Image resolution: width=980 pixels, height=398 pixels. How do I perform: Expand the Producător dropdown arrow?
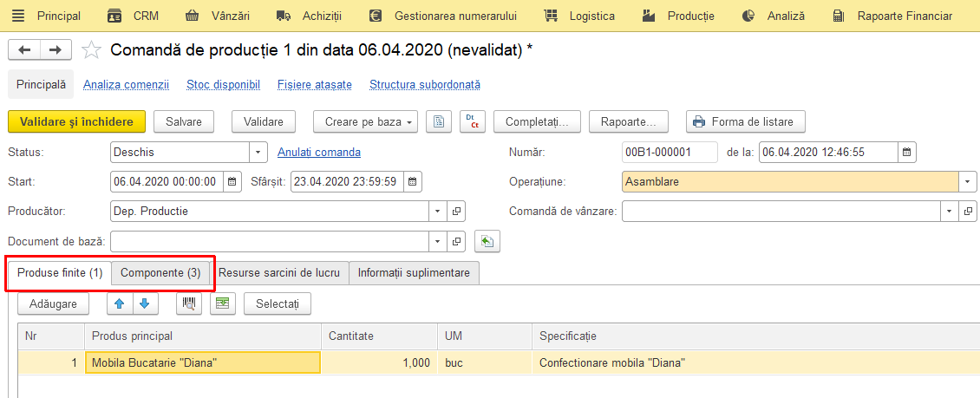(x=438, y=212)
